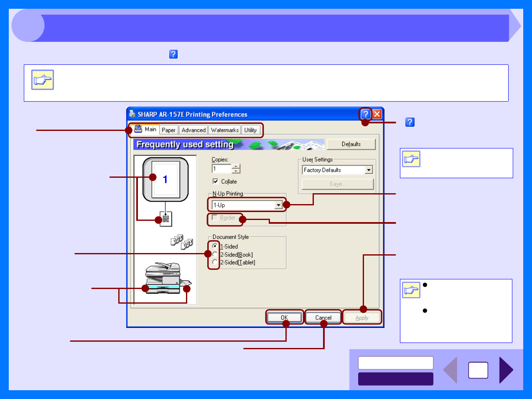532x399 pixels.
Task: Click the help icon beside the dialog callout
Action: click(410, 122)
